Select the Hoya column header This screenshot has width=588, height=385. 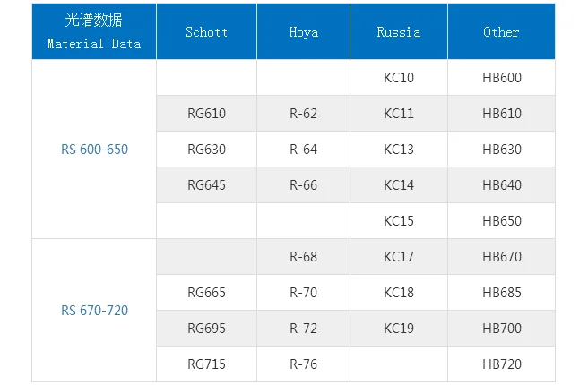coord(303,32)
